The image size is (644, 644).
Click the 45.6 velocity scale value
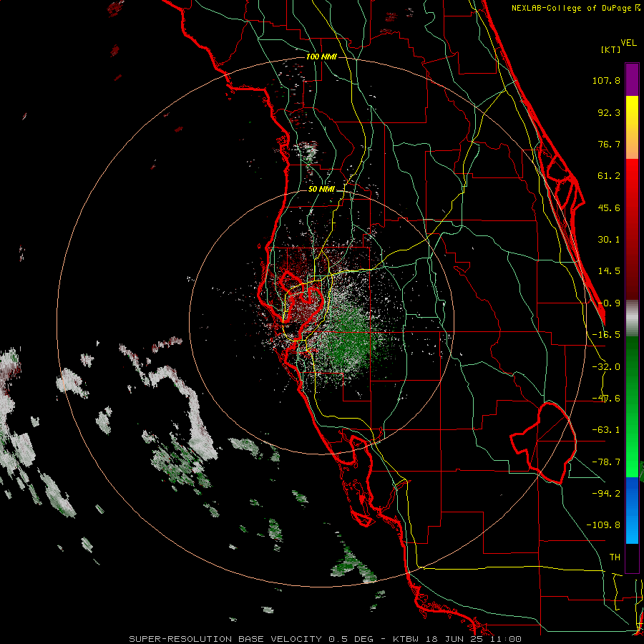609,208
